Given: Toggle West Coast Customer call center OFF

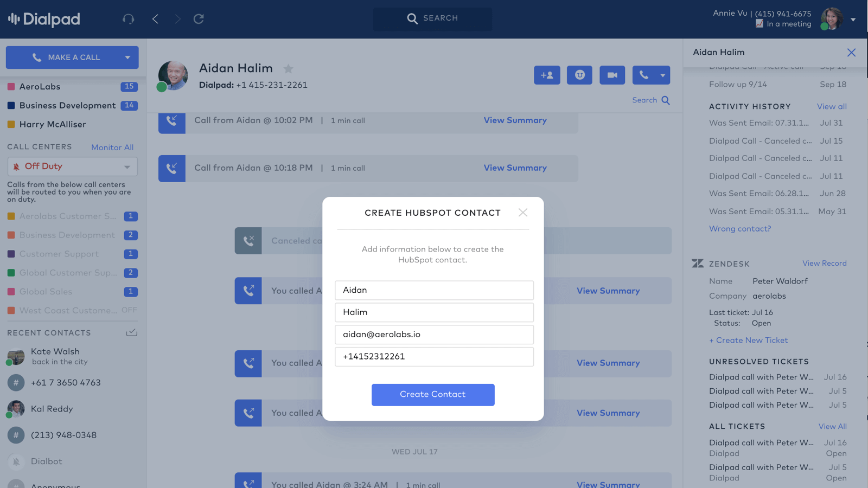Looking at the screenshot, I should pyautogui.click(x=129, y=310).
